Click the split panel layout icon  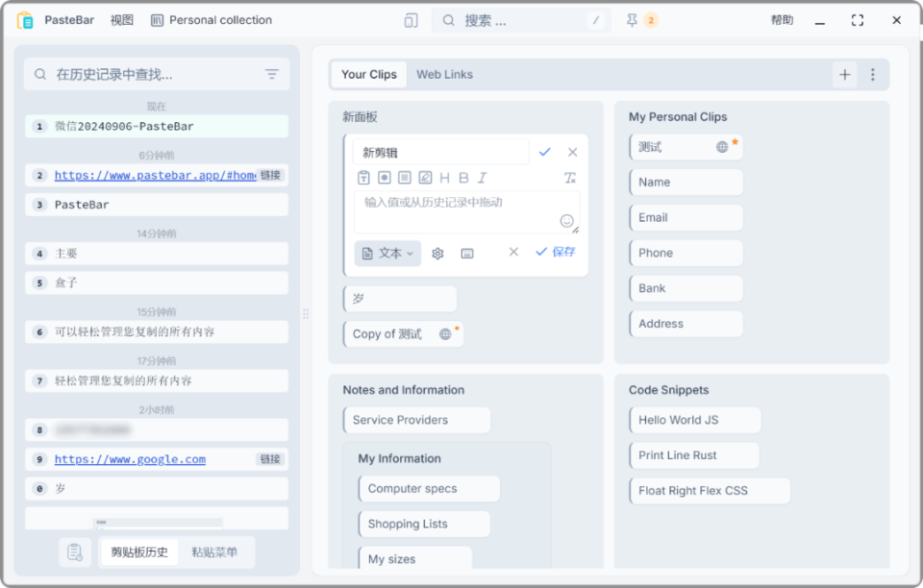click(x=411, y=20)
